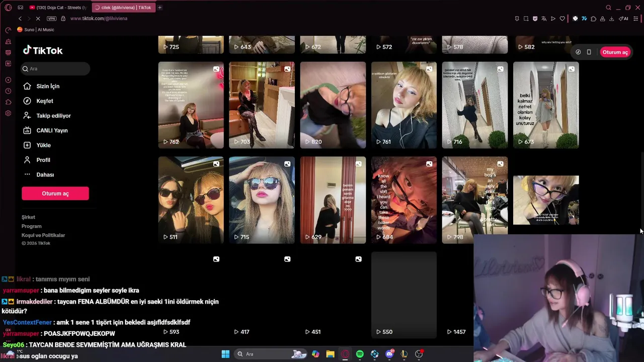
Task: Open the extensions puzzle icon
Action: click(594, 19)
